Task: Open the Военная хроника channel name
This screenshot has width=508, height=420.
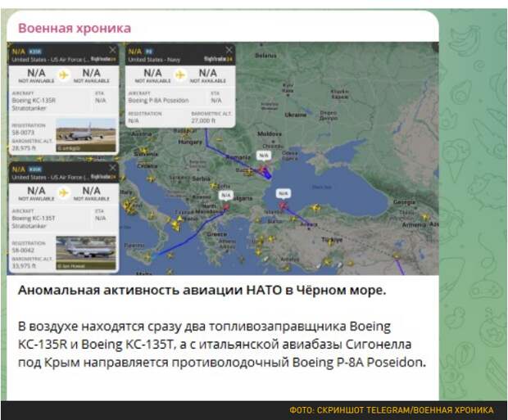Action: pos(75,28)
